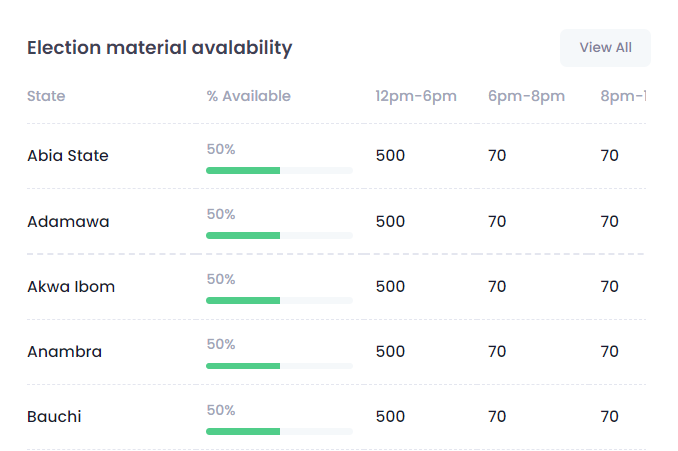The width and height of the screenshot is (678, 451).
Task: Click the % Available column header
Action: pyautogui.click(x=248, y=97)
